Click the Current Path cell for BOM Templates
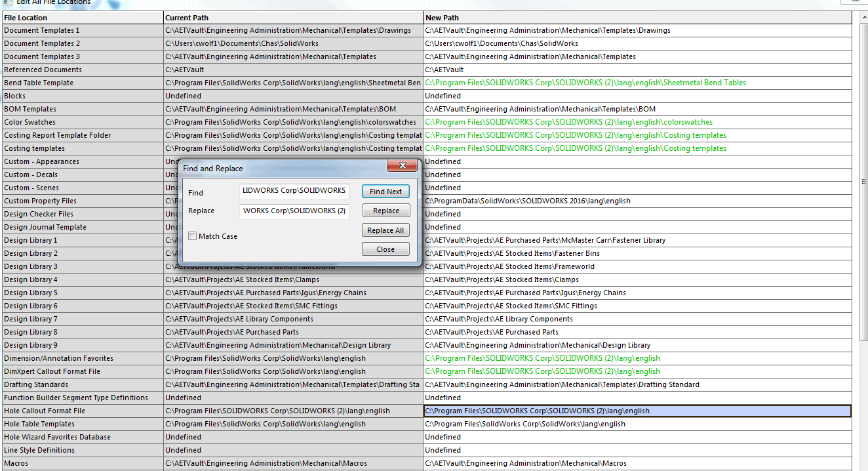 tap(294, 109)
